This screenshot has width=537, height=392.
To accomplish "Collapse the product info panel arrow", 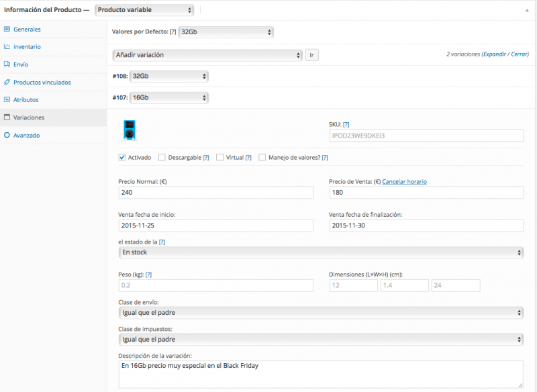I will tap(527, 10).
